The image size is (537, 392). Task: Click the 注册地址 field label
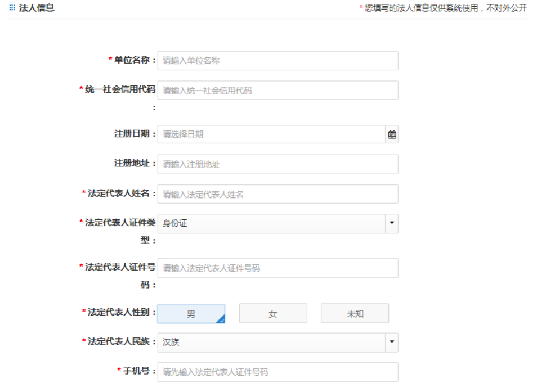point(135,164)
